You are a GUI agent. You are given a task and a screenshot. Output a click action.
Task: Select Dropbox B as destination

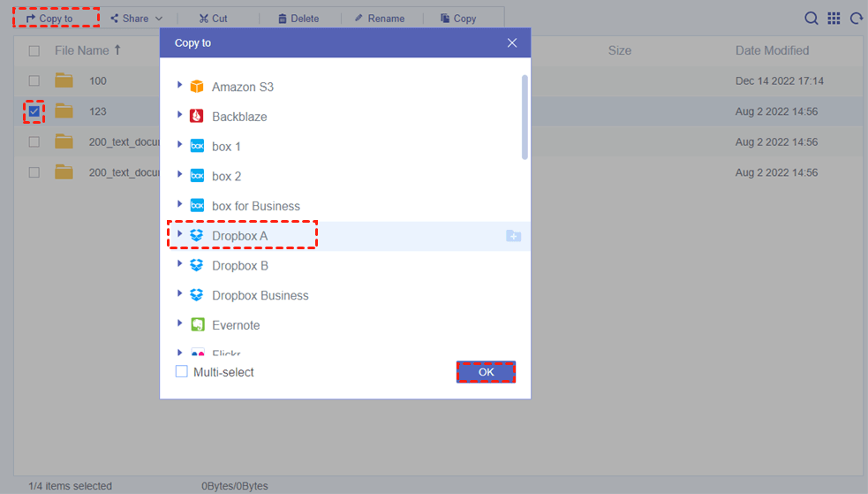[x=239, y=266]
